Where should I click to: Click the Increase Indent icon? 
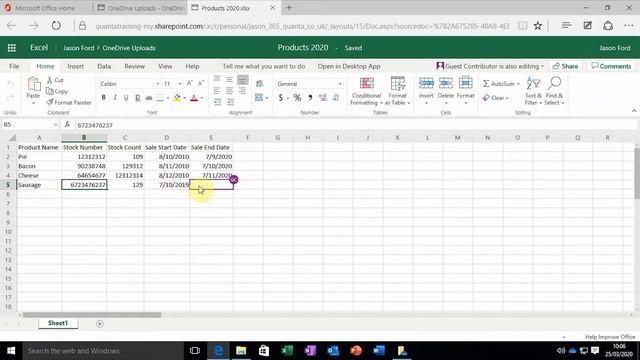(x=230, y=102)
